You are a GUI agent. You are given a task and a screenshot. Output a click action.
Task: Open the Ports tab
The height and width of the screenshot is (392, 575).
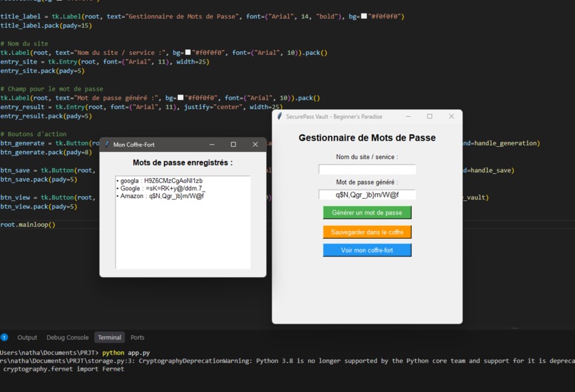pos(138,337)
